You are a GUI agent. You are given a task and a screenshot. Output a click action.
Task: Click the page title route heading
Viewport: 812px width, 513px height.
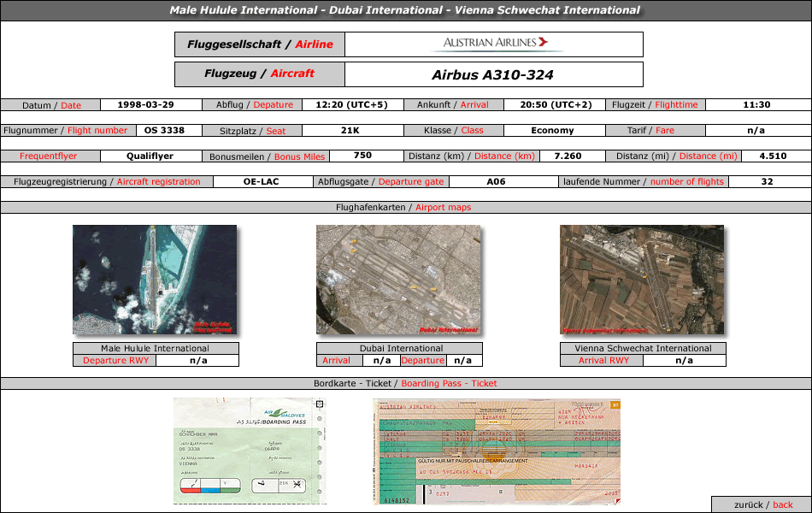404,10
